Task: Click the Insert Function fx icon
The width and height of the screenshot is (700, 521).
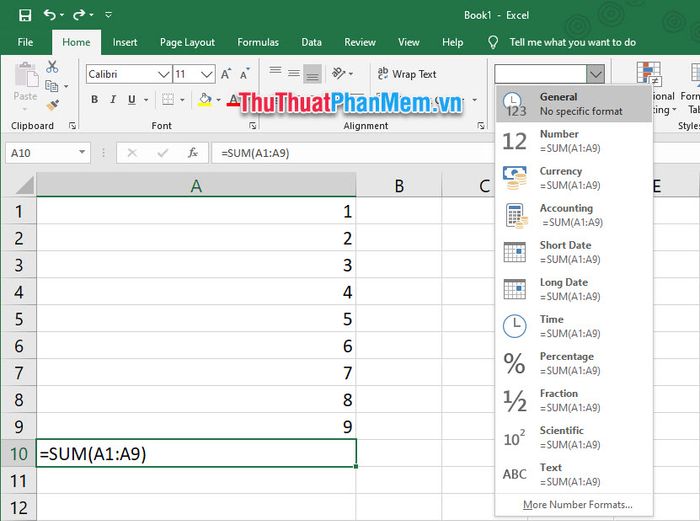Action: (192, 153)
